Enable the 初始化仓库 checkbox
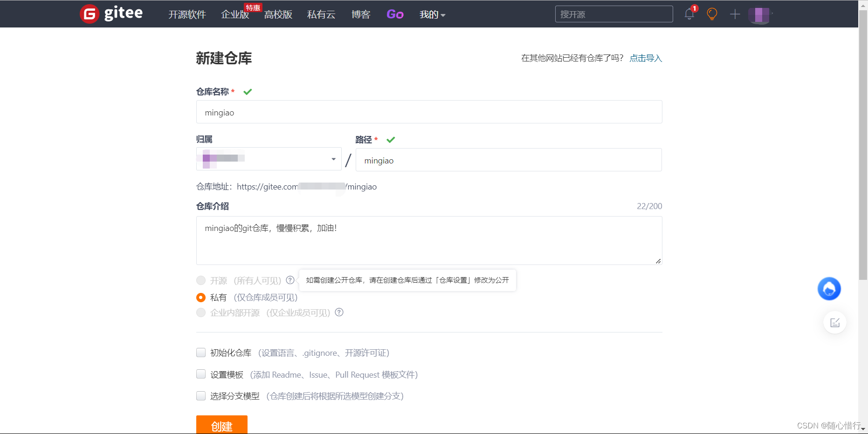The image size is (868, 434). coord(201,353)
